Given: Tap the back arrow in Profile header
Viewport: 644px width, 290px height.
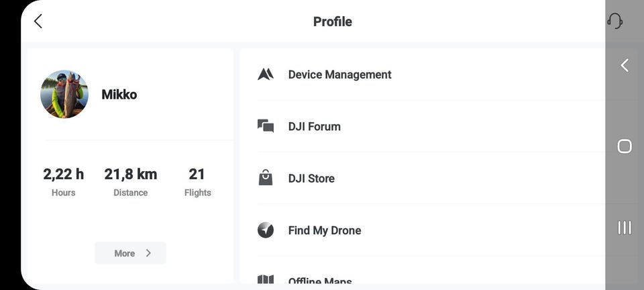Looking at the screenshot, I should tap(38, 21).
